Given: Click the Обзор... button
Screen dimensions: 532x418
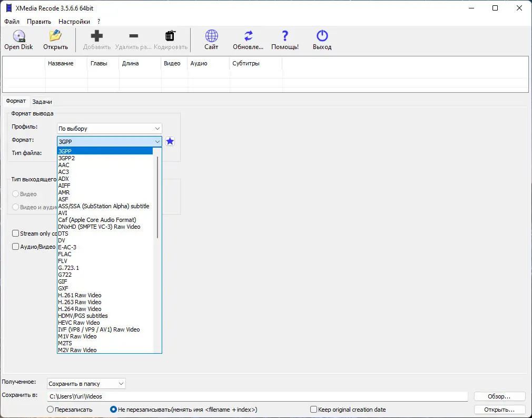Looking at the screenshot, I should [x=499, y=396].
